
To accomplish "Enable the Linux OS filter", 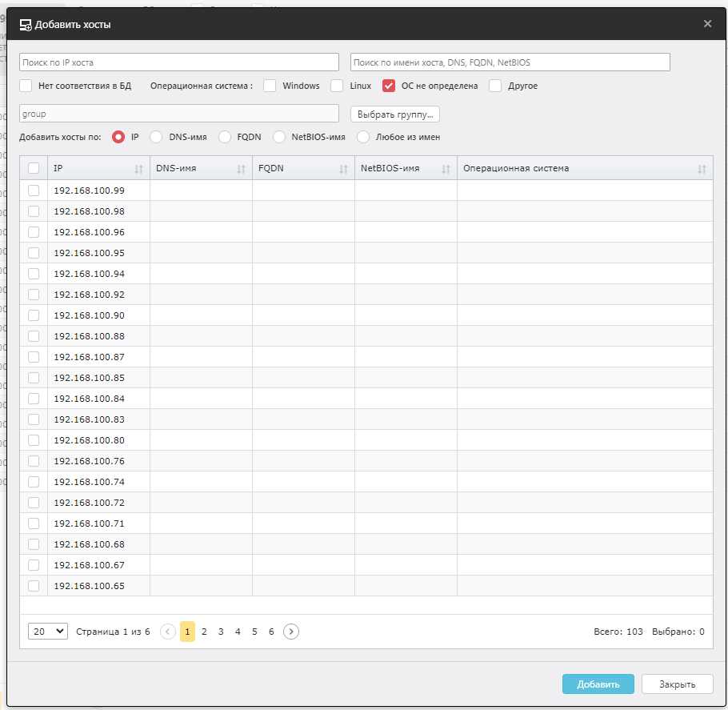I will click(x=337, y=86).
